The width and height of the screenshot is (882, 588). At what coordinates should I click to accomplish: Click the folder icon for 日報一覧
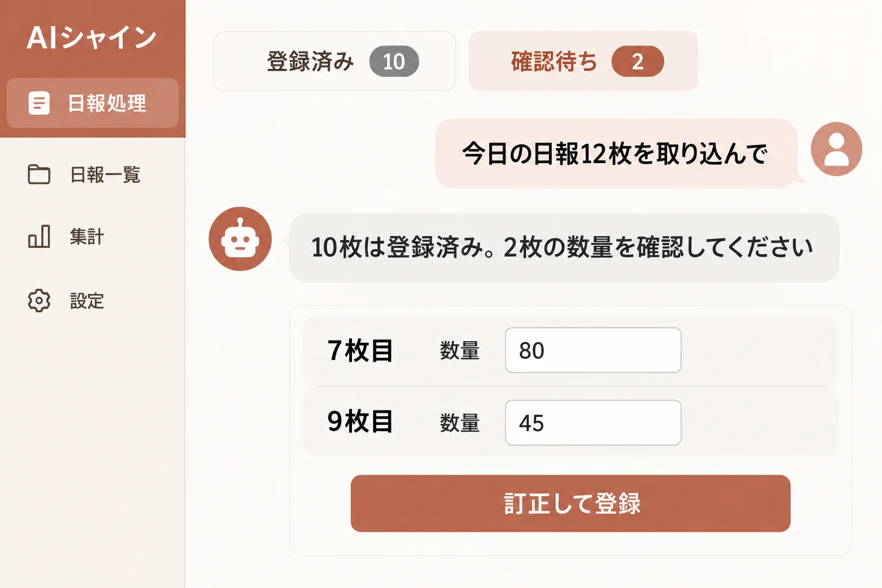[39, 174]
